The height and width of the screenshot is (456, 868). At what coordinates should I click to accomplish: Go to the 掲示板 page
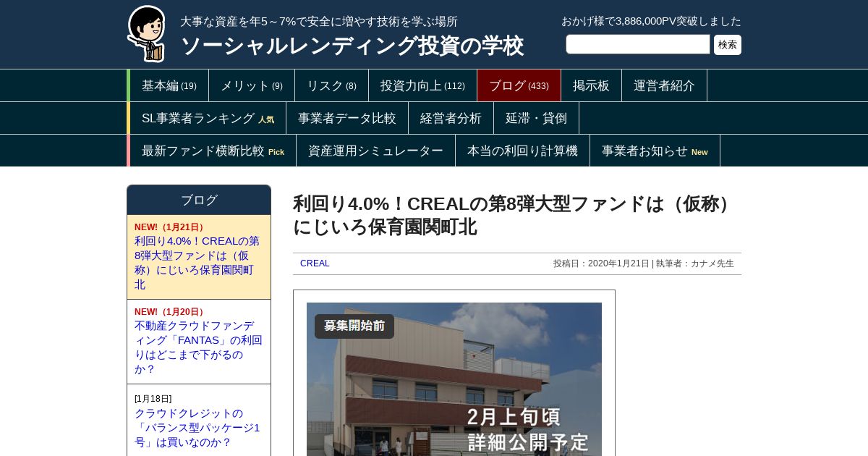(x=592, y=85)
